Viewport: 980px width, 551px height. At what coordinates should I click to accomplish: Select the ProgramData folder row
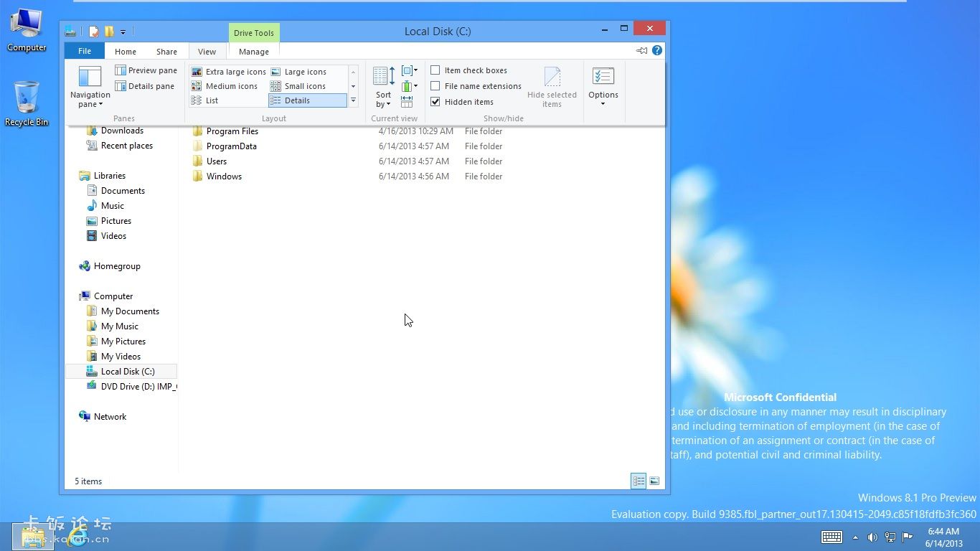347,146
